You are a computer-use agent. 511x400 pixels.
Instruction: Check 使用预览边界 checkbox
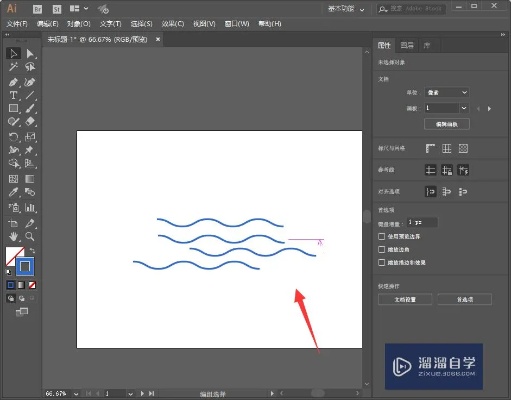382,236
